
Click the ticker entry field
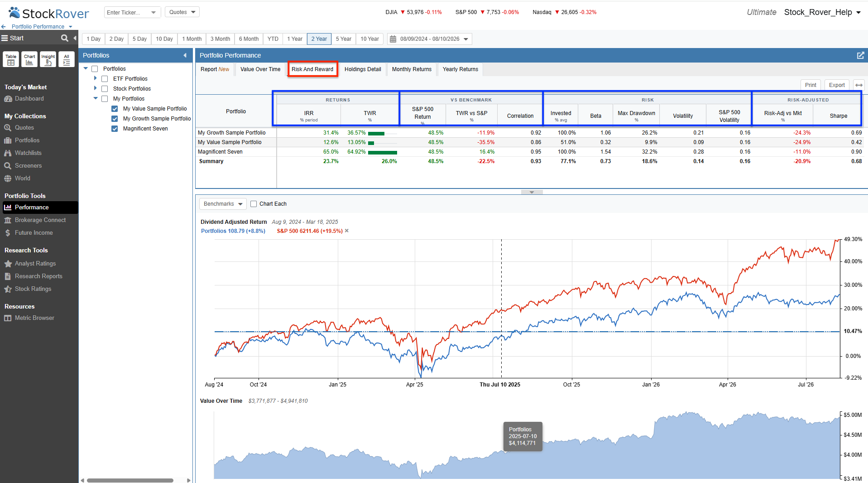[127, 12]
